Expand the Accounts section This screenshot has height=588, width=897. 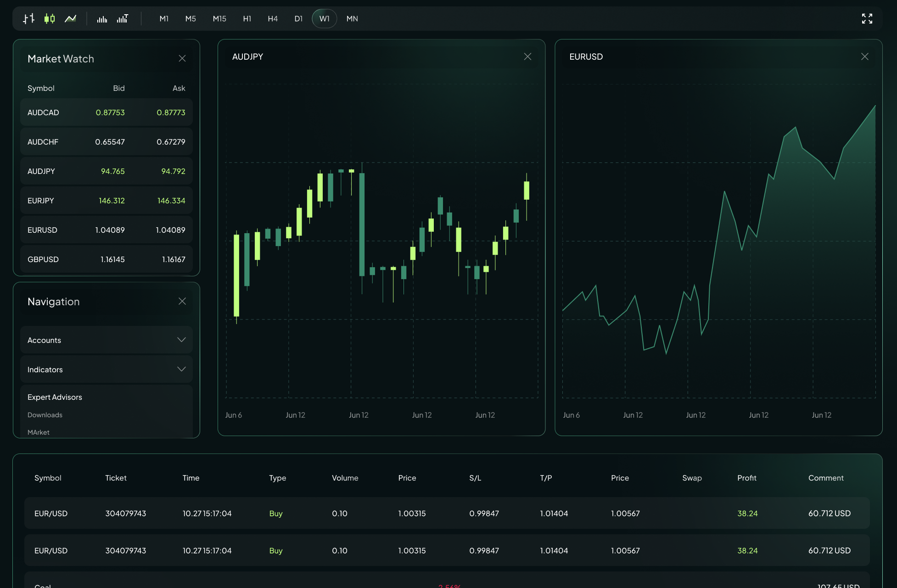click(x=106, y=340)
